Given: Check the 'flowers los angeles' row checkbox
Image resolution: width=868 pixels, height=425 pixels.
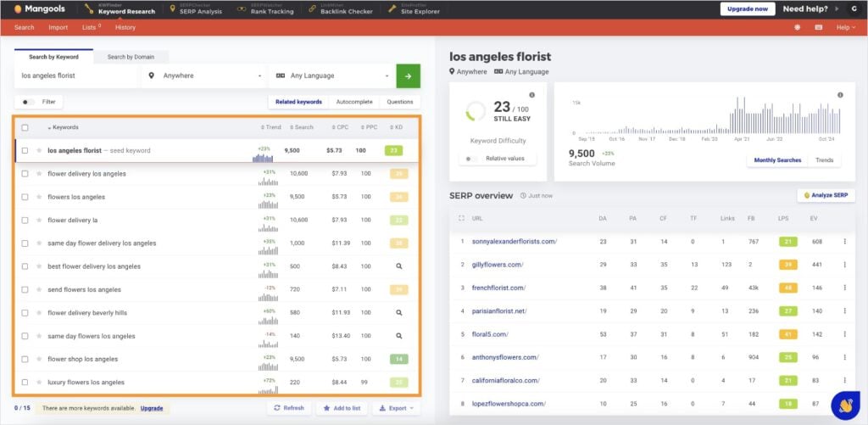Looking at the screenshot, I should pos(25,197).
